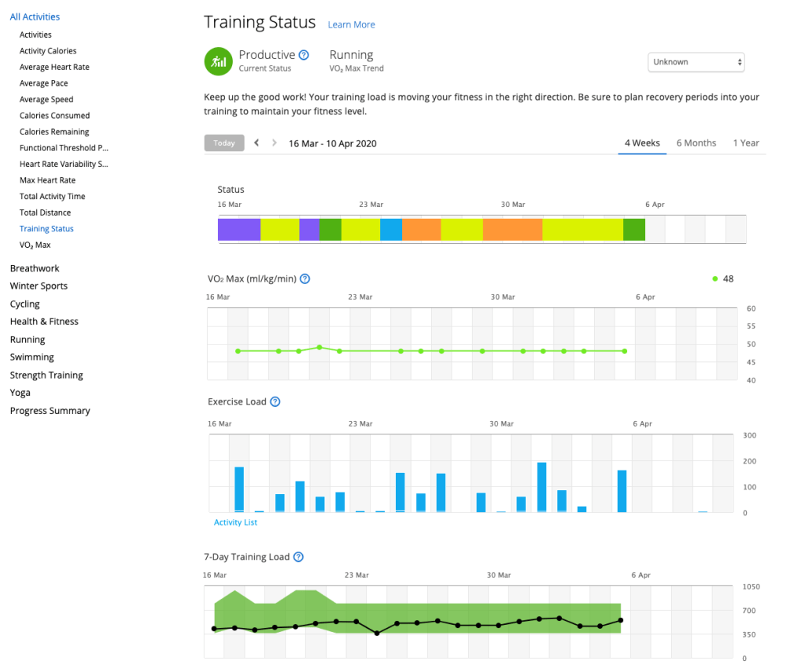Go to previous date range arrow
The image size is (805, 672).
(257, 143)
